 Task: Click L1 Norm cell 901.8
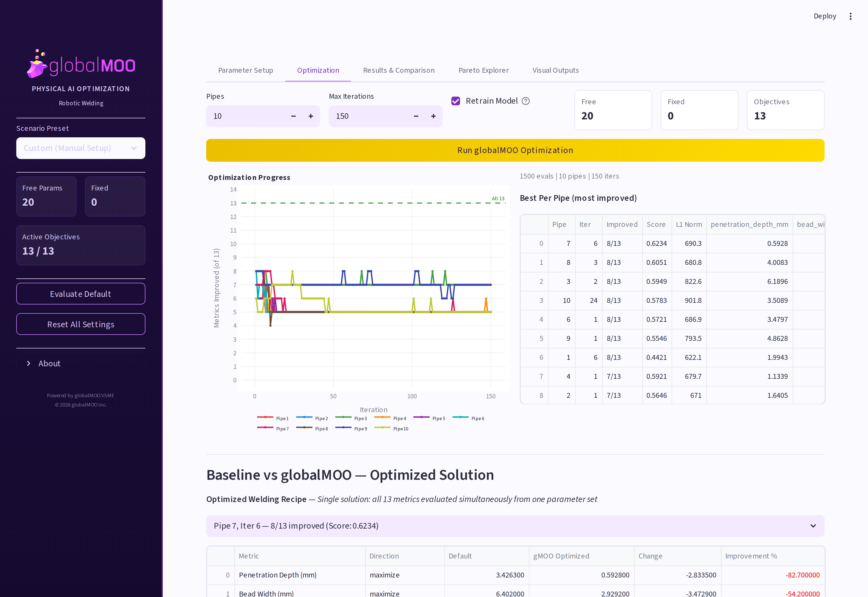coord(689,300)
